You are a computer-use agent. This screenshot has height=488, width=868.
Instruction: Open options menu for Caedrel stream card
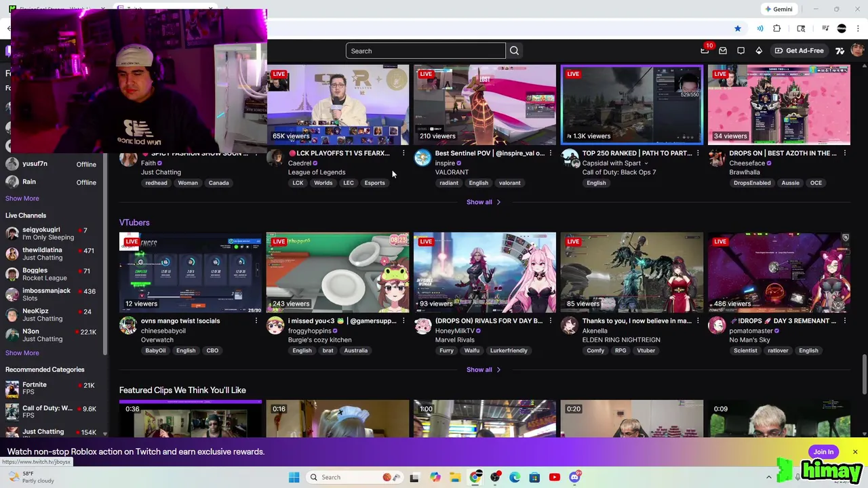point(403,153)
